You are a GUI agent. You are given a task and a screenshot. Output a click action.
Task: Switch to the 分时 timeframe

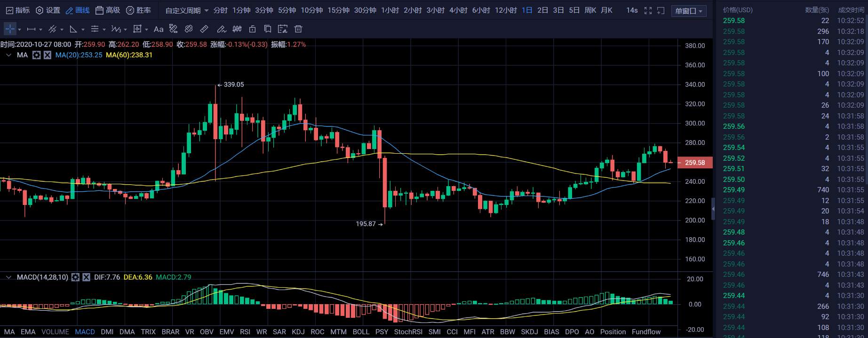click(220, 10)
